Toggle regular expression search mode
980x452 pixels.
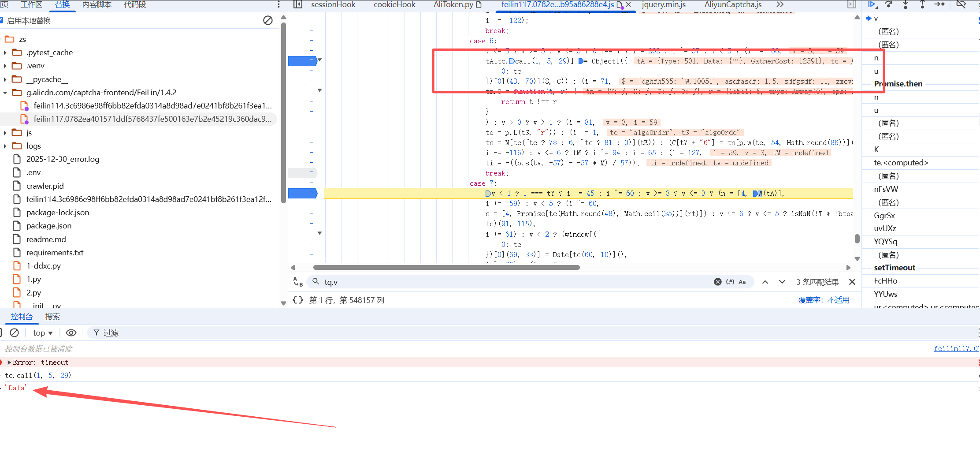[x=730, y=282]
